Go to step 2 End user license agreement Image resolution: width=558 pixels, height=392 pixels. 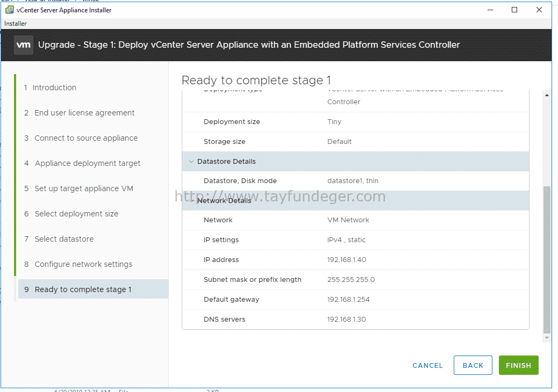(80, 113)
